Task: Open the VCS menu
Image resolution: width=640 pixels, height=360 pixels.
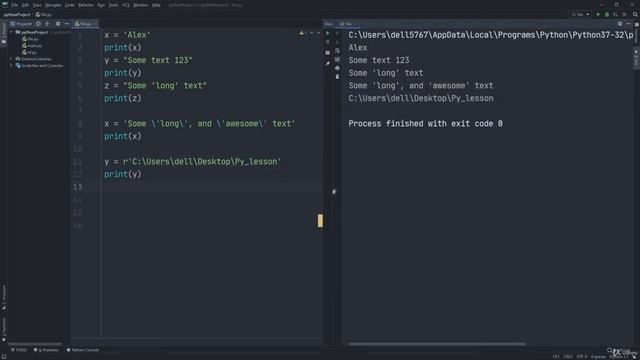Action: tap(126, 5)
